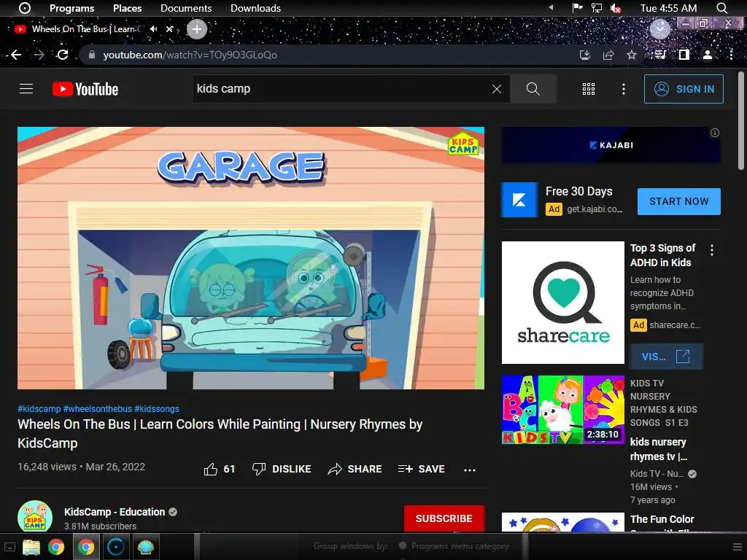Click the muted volume tray icon

click(x=616, y=8)
